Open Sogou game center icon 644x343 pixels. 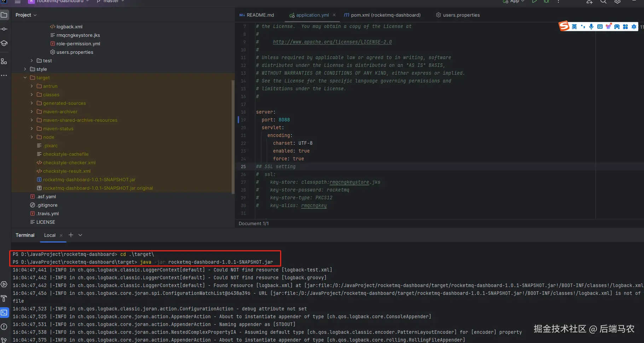point(617,27)
